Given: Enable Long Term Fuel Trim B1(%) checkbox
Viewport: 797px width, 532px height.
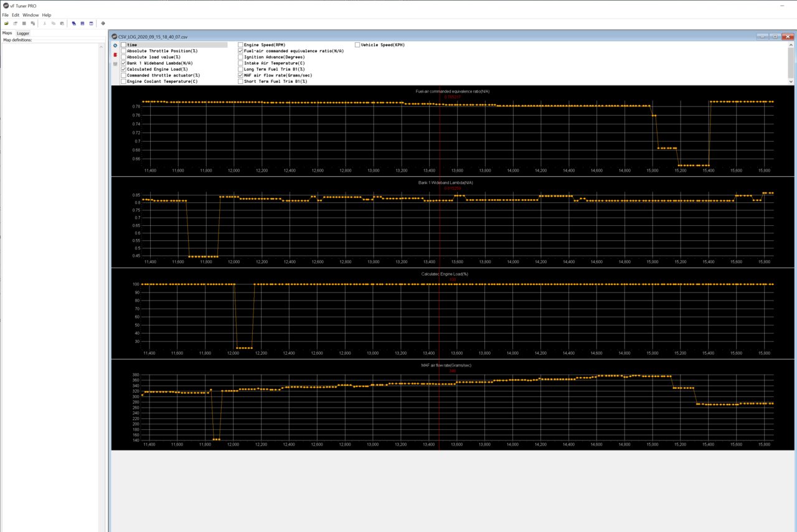Looking at the screenshot, I should [240, 69].
